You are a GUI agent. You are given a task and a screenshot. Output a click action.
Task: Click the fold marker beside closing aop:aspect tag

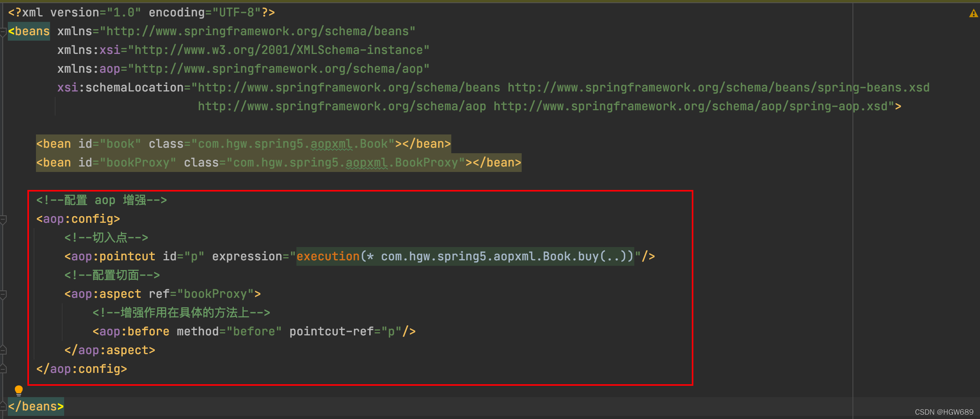click(x=3, y=349)
